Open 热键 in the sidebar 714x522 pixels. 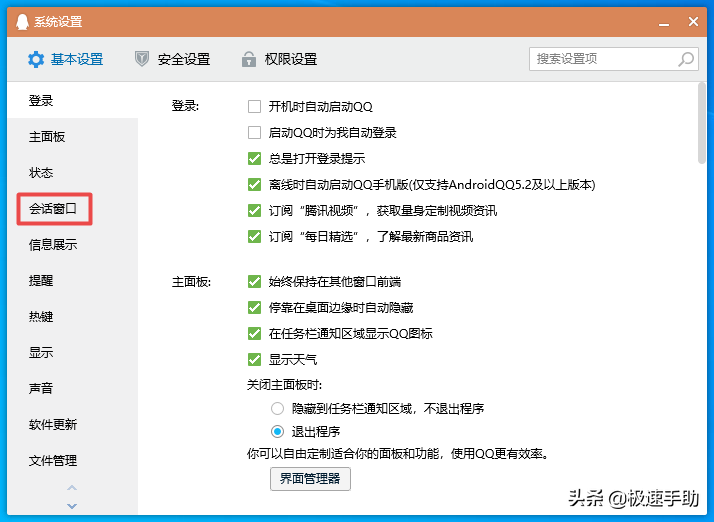coord(72,316)
